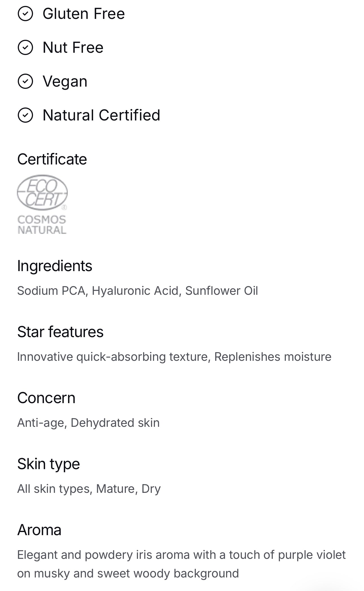Click the Natural Certified label text
The width and height of the screenshot is (364, 591).
(x=101, y=115)
